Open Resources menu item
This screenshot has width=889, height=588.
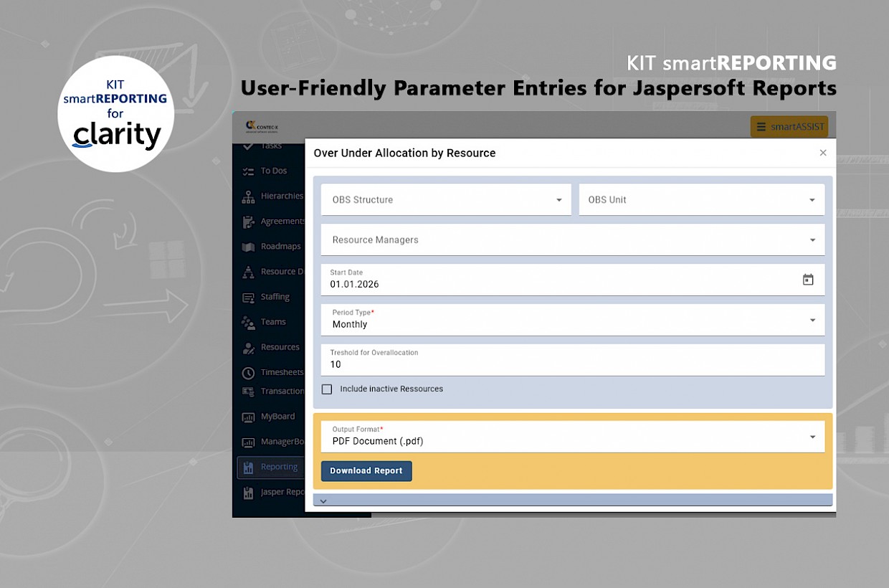coord(280,347)
